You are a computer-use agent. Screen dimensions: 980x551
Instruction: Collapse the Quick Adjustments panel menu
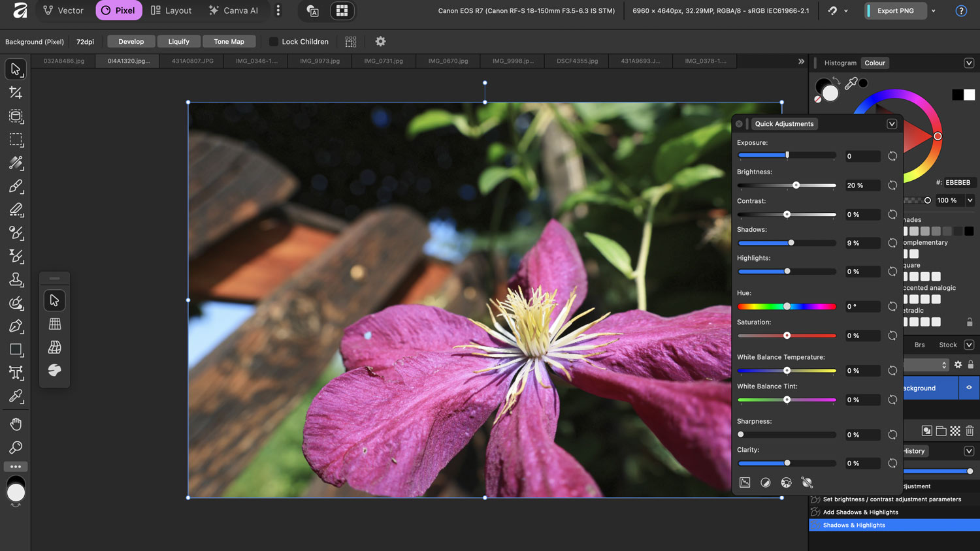[x=892, y=124]
